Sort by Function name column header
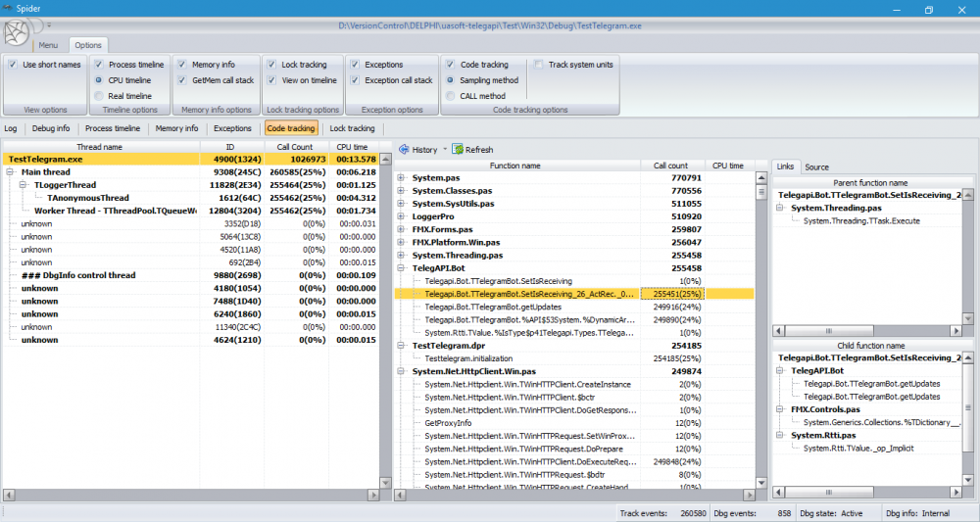This screenshot has width=980, height=522. click(x=515, y=166)
